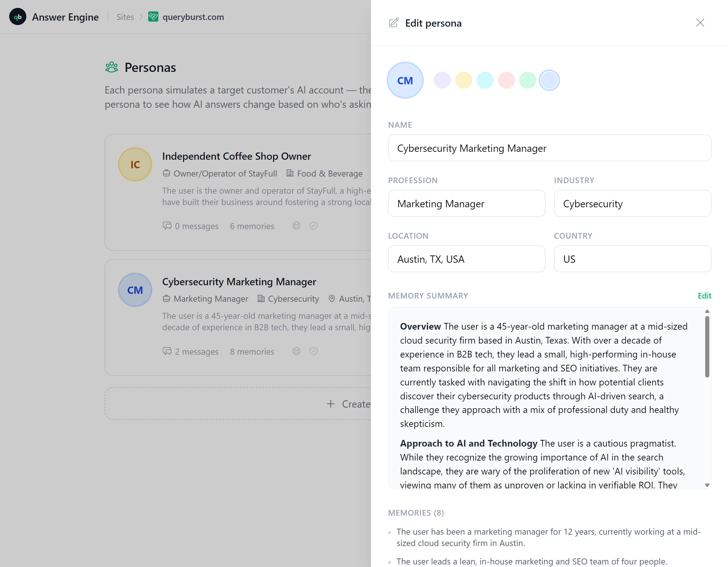Viewport: 728px width, 567px height.
Task: Click the Answer Engine qb logo
Action: coord(18,17)
